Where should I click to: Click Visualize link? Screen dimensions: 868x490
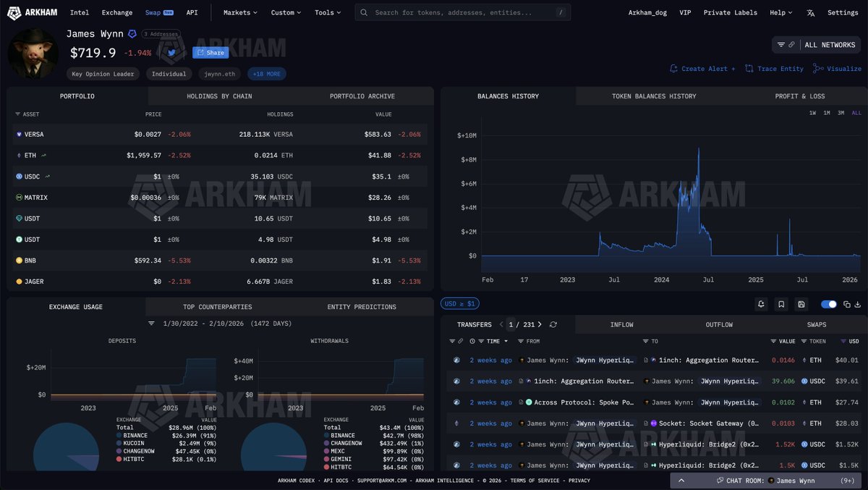pos(838,69)
